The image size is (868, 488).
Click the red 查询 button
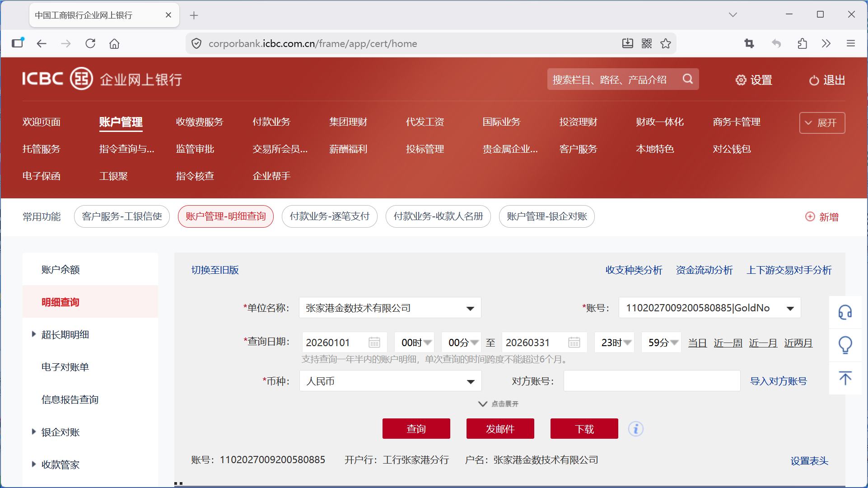coord(416,428)
